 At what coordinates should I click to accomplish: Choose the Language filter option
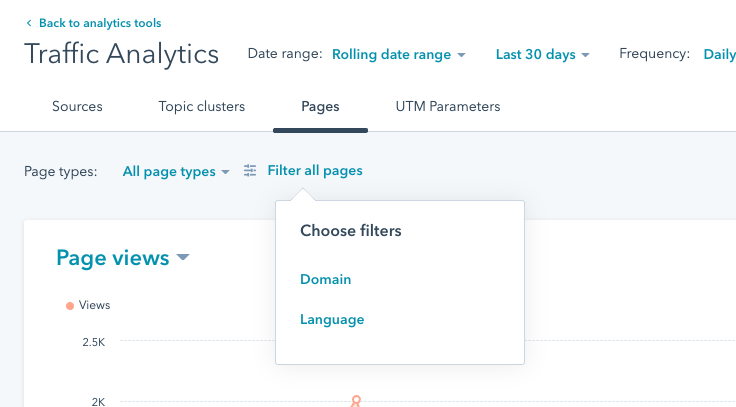click(x=332, y=320)
